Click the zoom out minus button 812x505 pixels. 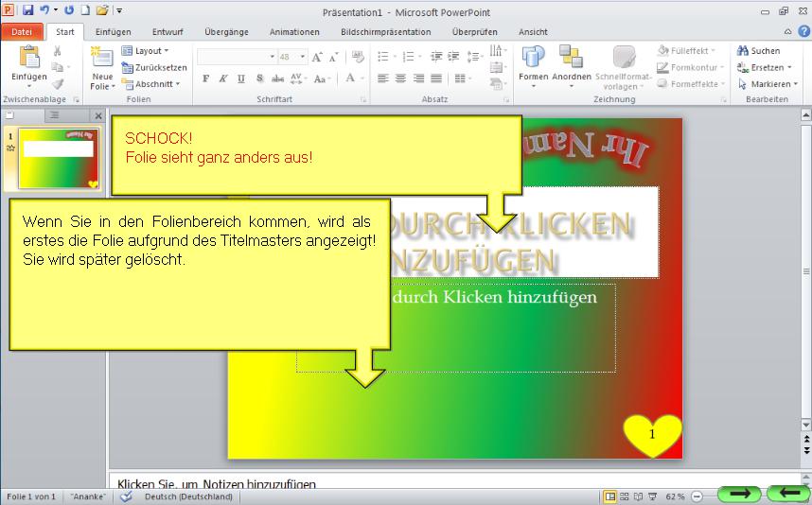pyautogui.click(x=697, y=496)
